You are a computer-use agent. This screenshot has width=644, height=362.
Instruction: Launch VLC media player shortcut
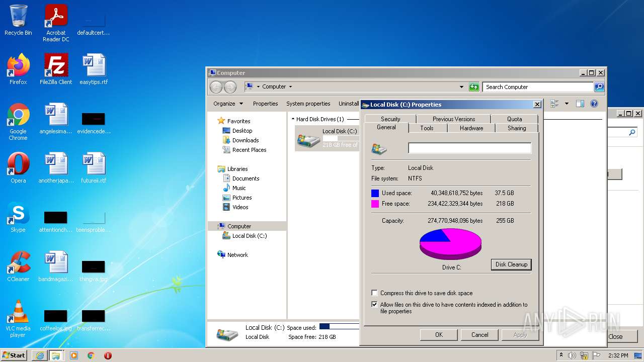(x=18, y=319)
